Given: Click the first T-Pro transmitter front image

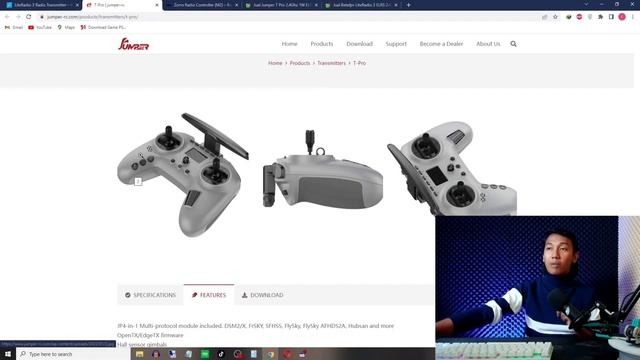Looking at the screenshot, I should 182,175.
